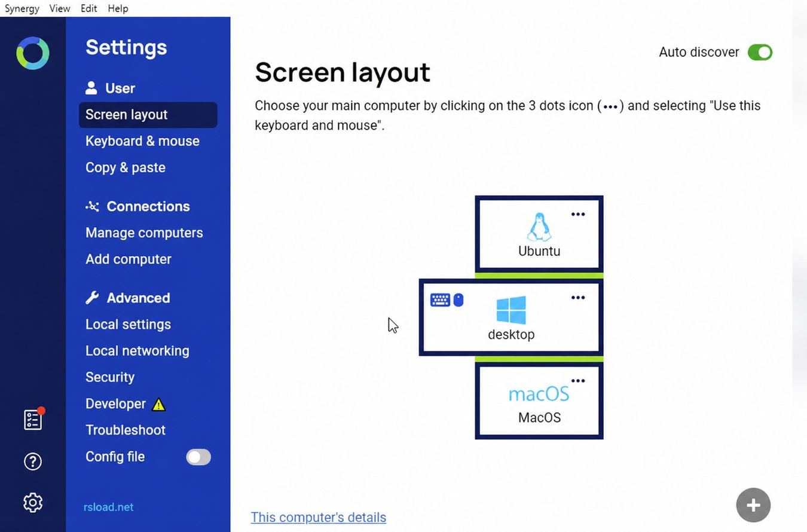807x532 pixels.
Task: Click the Connections section header
Action: 148,206
